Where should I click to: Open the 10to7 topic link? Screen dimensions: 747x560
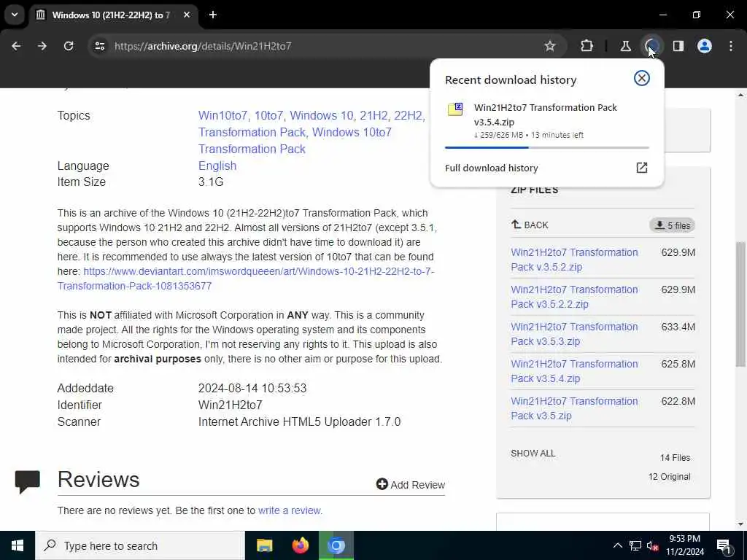click(268, 116)
